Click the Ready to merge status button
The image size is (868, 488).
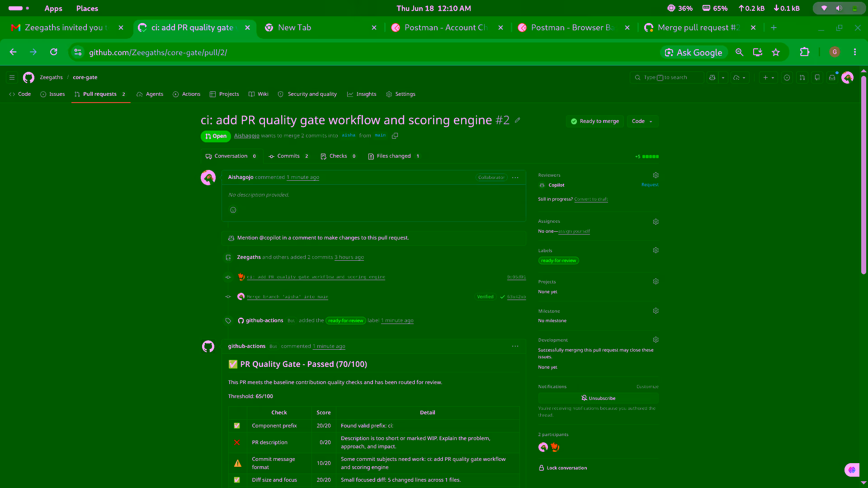(x=595, y=121)
